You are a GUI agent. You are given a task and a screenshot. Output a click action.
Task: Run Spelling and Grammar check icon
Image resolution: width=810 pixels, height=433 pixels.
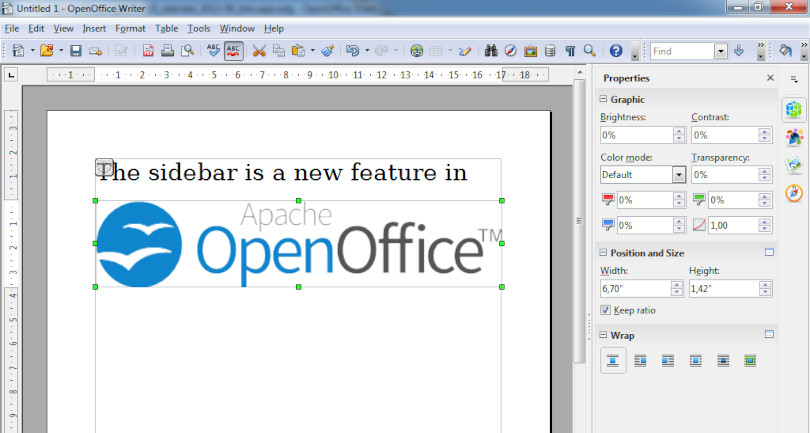tap(213, 51)
